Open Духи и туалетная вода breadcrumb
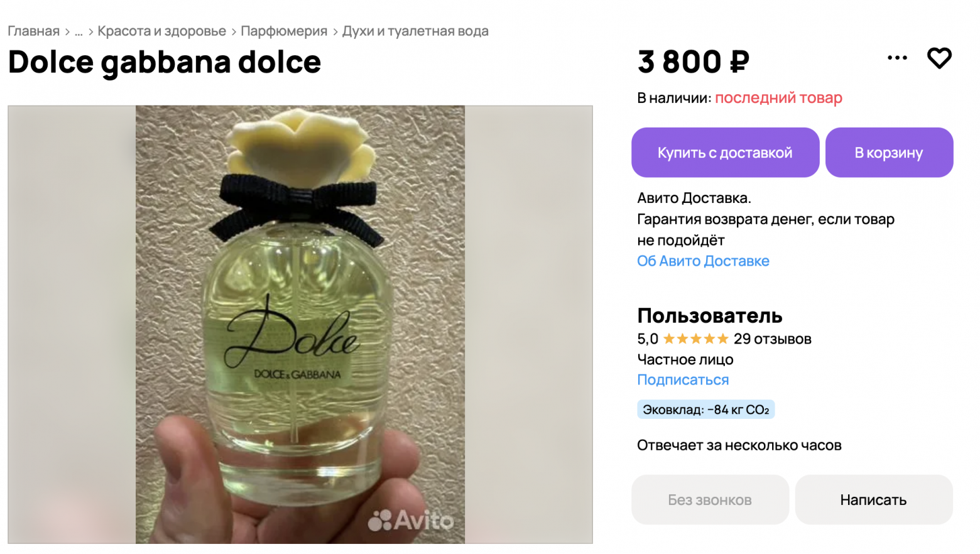The image size is (980, 554). pos(415,31)
